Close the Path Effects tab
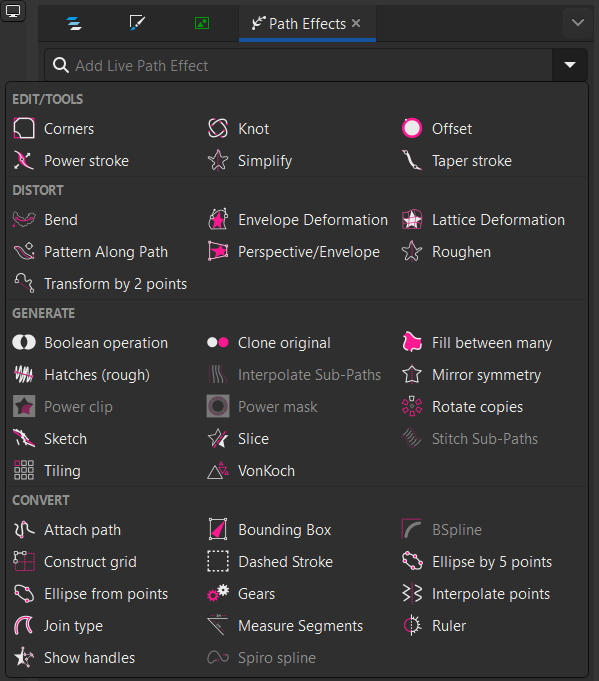The image size is (599, 681). click(x=356, y=23)
